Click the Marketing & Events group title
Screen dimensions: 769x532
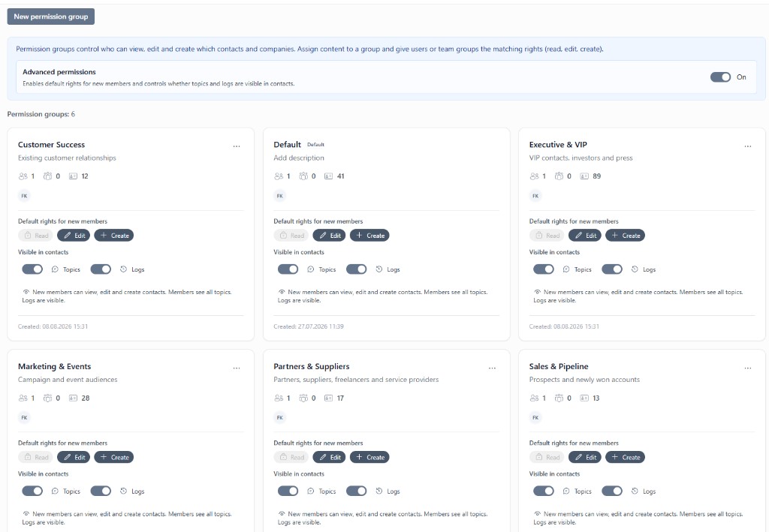coord(54,366)
